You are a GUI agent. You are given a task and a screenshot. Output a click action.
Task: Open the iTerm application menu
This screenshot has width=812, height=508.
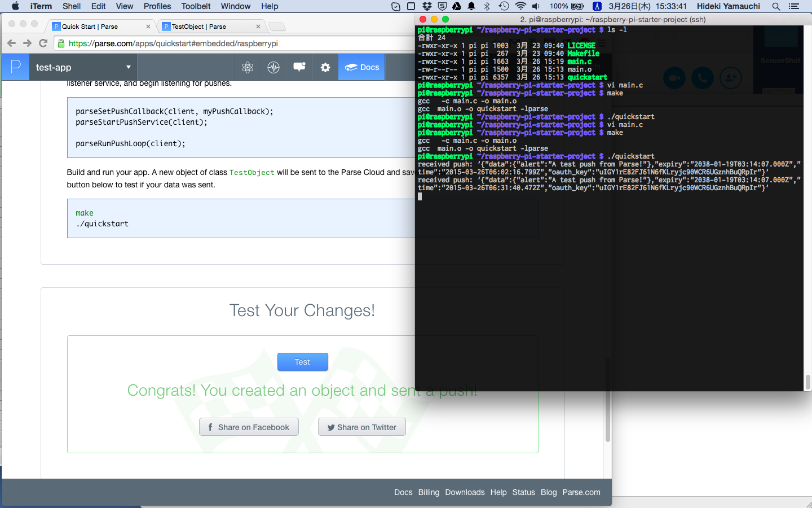pos(41,6)
